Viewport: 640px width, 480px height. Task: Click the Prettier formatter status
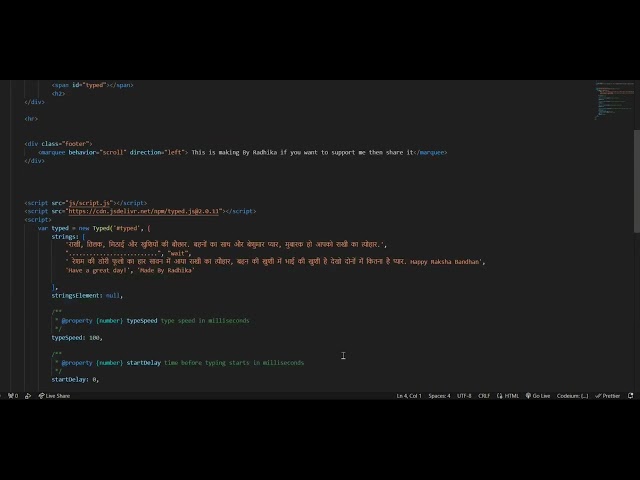pos(607,396)
